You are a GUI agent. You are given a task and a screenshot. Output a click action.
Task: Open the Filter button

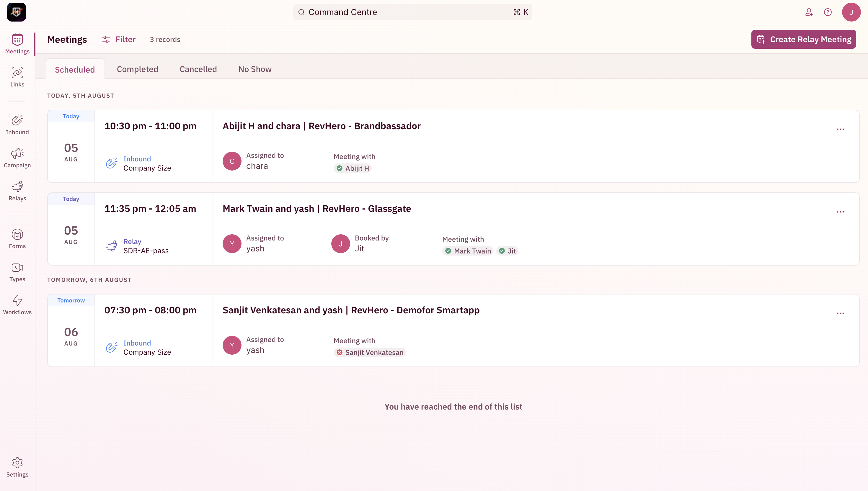pyautogui.click(x=119, y=40)
